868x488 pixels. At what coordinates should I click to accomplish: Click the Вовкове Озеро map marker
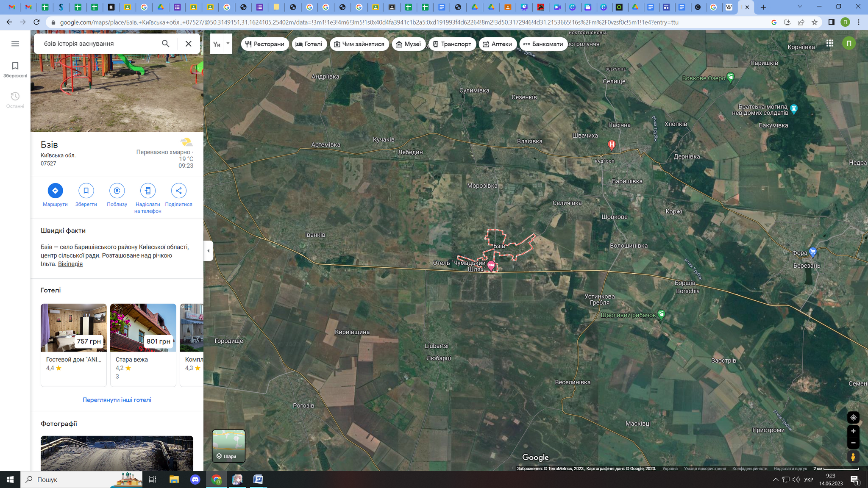(730, 77)
